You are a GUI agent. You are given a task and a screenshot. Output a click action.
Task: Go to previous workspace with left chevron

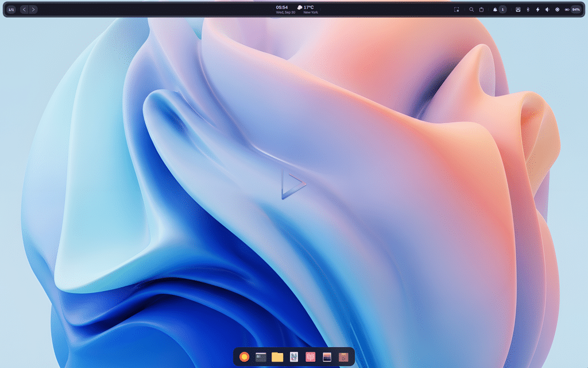click(x=24, y=9)
